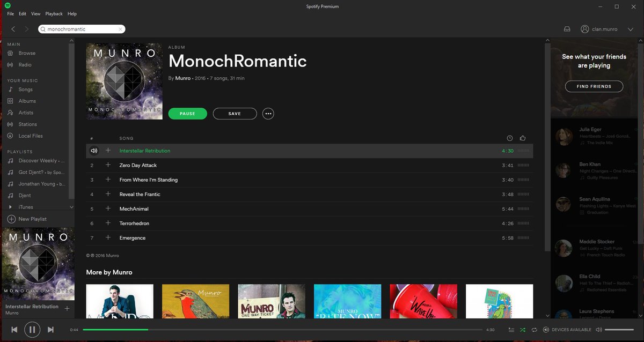Add Emergence with its plus icon
Image resolution: width=644 pixels, height=342 pixels.
tap(108, 237)
